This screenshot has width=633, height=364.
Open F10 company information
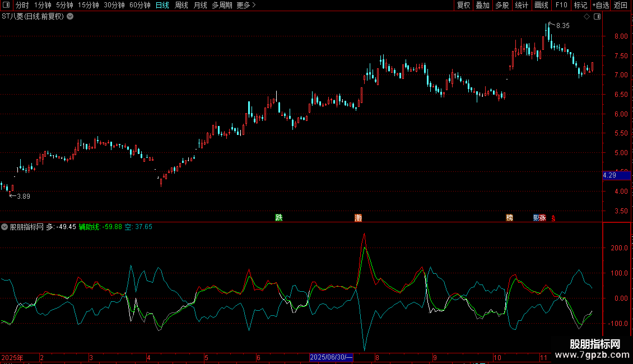click(561, 5)
